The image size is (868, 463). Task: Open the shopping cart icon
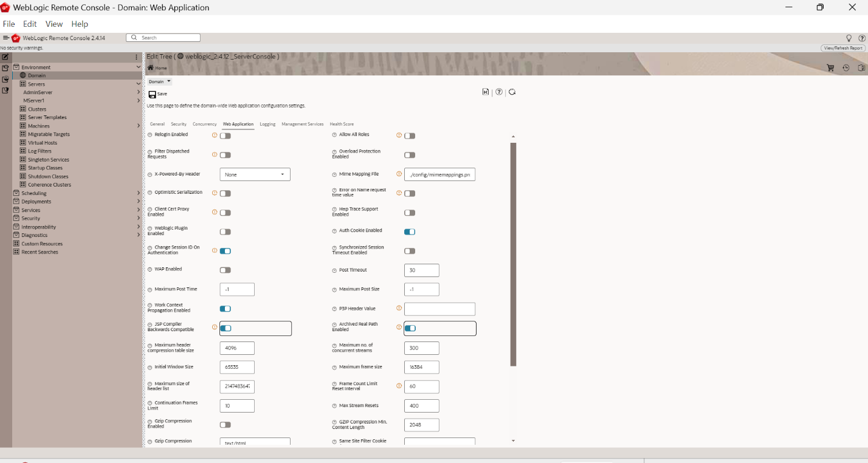[831, 68]
